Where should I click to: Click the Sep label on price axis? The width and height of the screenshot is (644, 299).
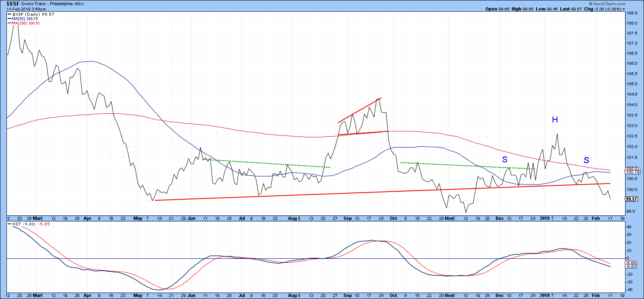(x=347, y=218)
